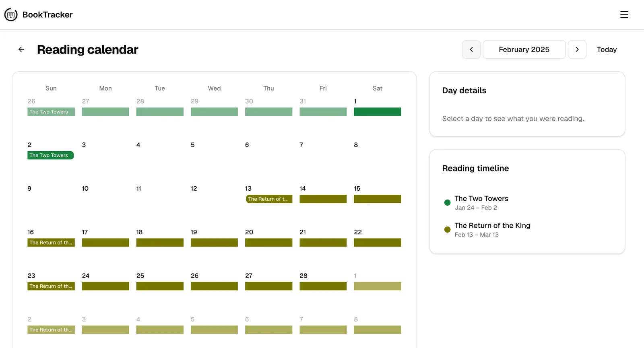The image size is (644, 348).
Task: Click the reading bar on February 26
Action: click(x=214, y=286)
